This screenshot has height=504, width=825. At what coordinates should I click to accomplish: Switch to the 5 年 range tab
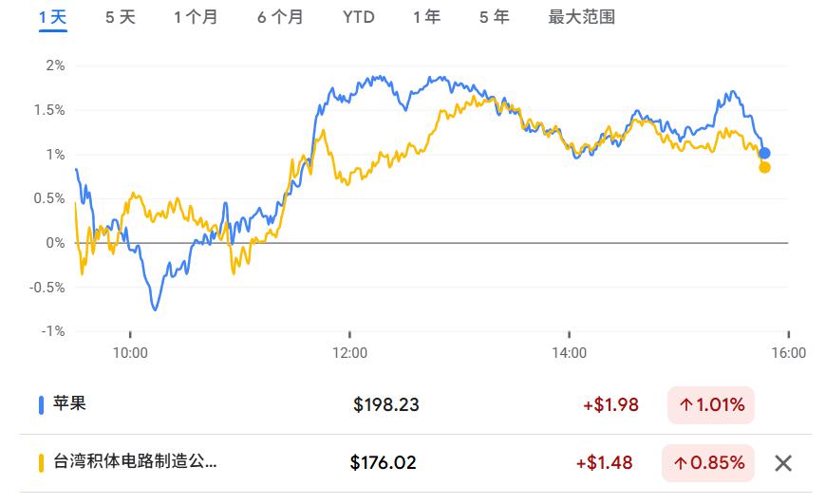coord(494,17)
